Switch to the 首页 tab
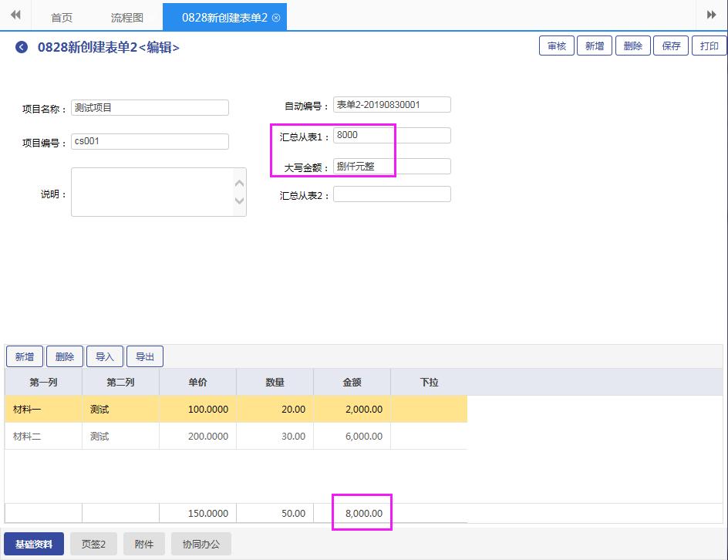 point(62,17)
